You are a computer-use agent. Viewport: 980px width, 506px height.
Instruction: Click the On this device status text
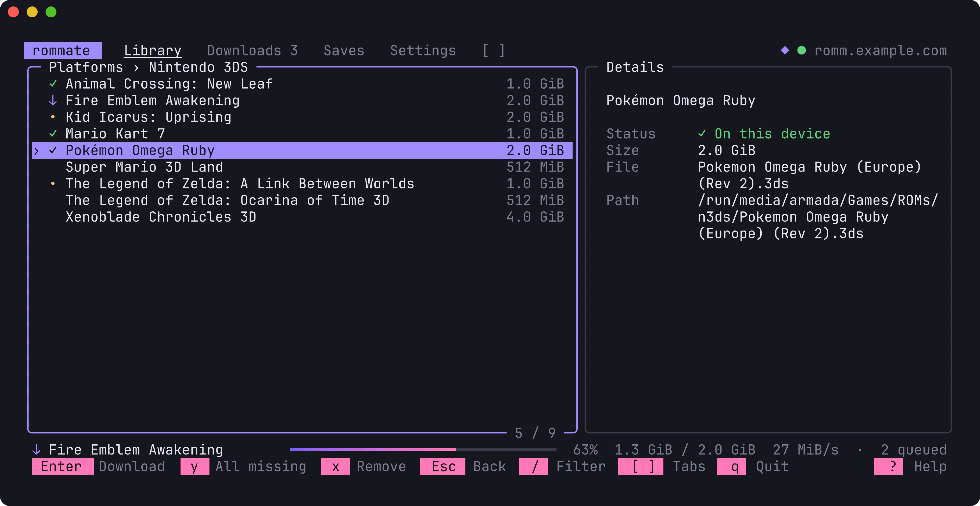click(x=772, y=133)
